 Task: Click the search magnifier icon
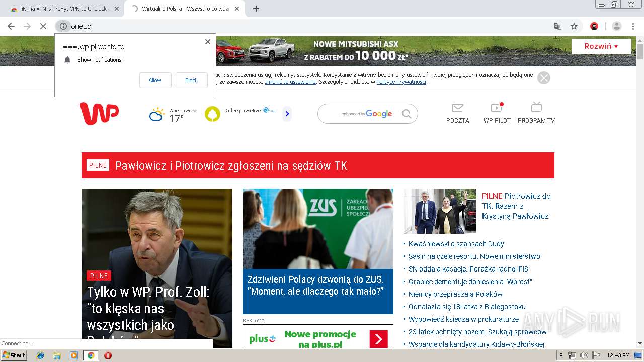tap(407, 114)
